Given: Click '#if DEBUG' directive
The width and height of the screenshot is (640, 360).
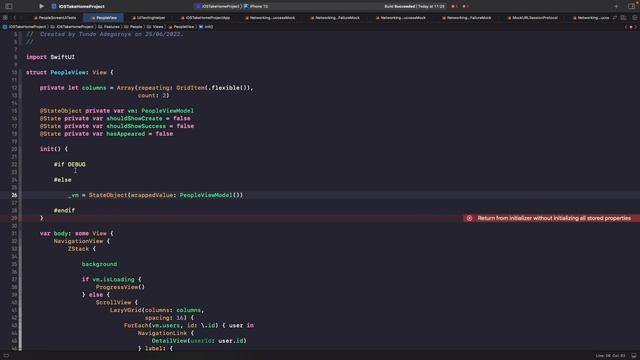Looking at the screenshot, I should point(70,164).
